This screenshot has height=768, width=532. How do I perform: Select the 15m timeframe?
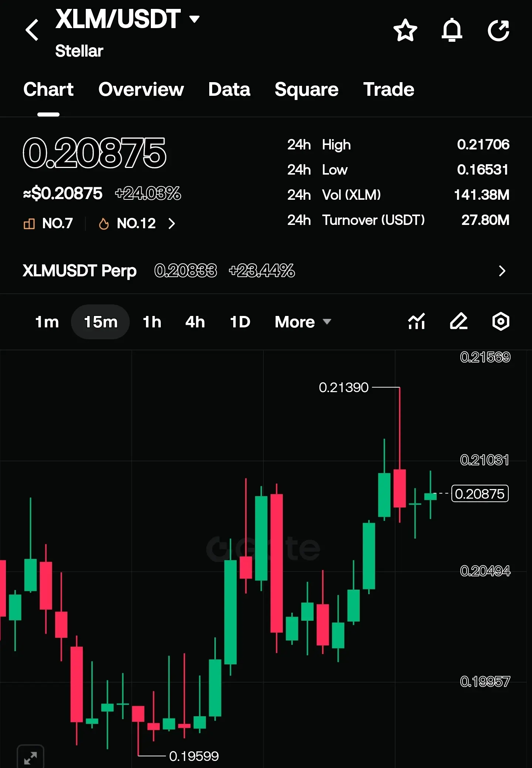point(101,322)
